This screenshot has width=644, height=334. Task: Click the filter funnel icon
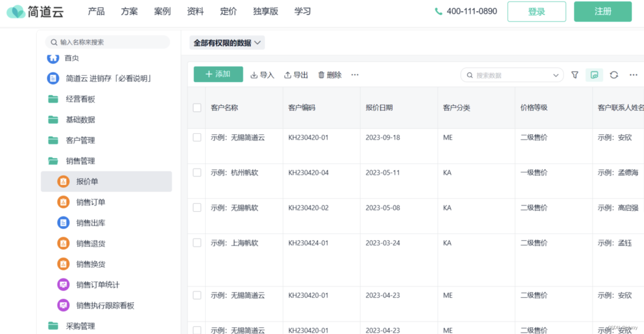point(575,75)
